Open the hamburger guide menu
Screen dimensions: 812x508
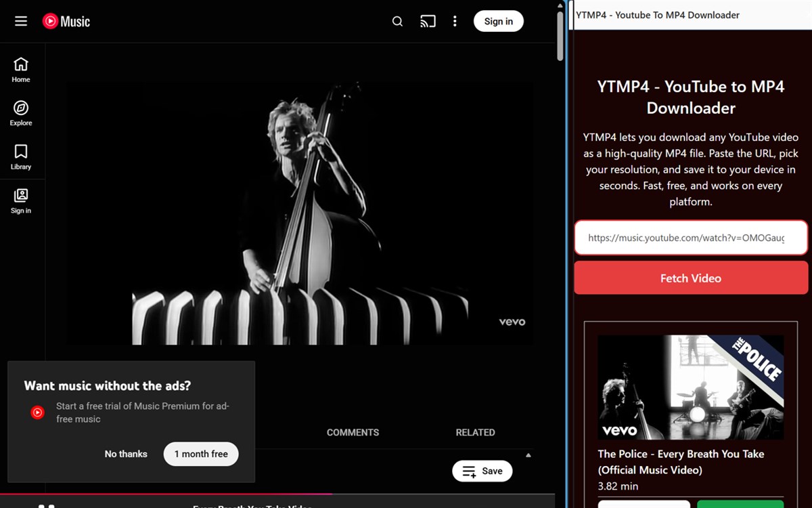[21, 21]
